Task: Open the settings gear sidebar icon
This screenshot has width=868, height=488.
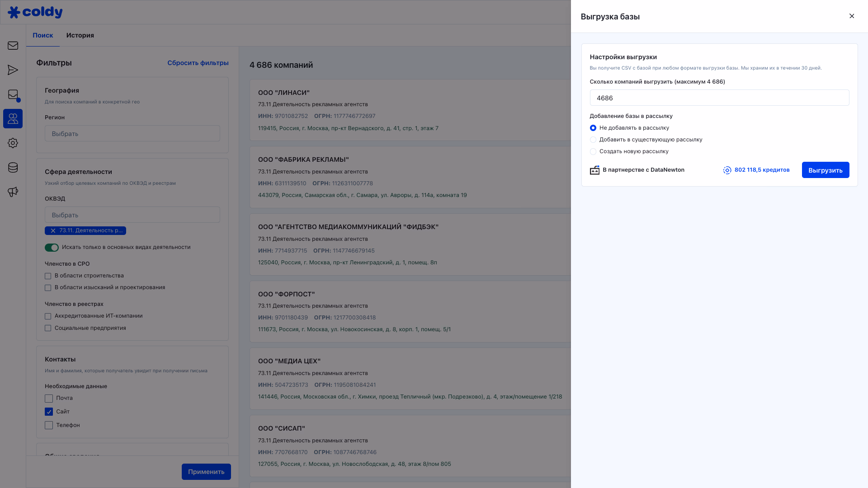Action: 13,143
